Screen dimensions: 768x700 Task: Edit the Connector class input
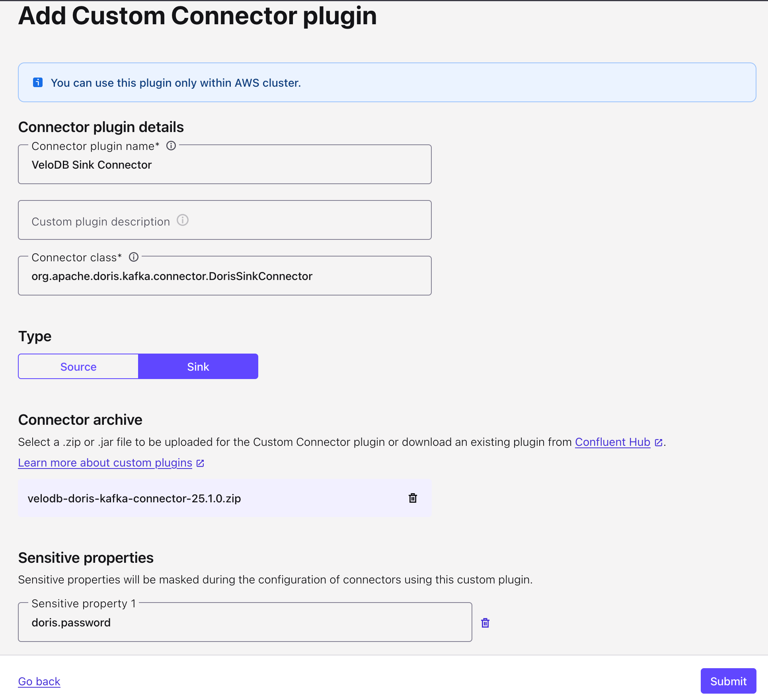click(224, 276)
